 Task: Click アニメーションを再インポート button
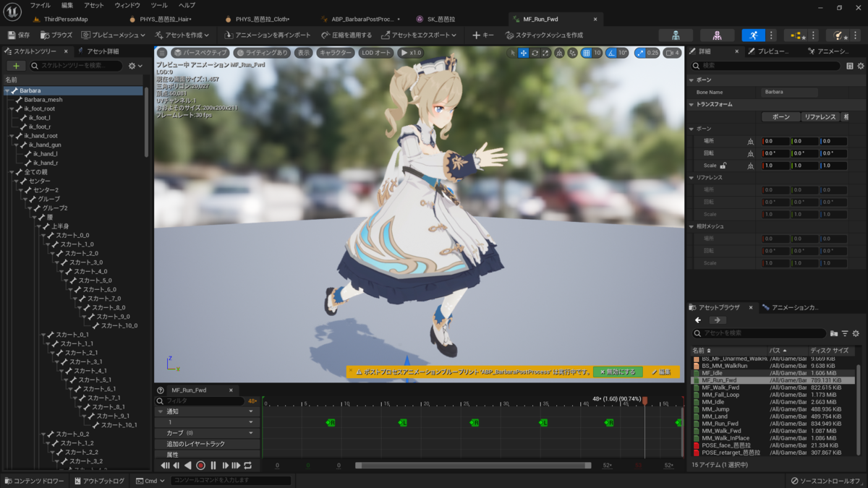click(x=266, y=35)
